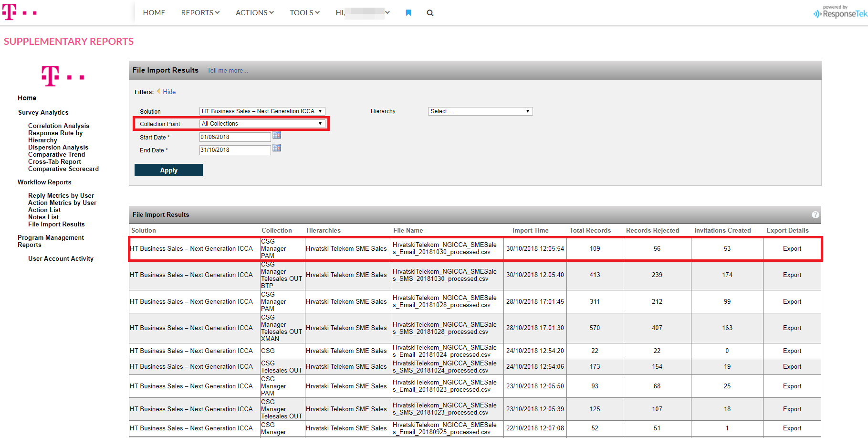This screenshot has height=438, width=868.
Task: Open the Tools menu
Action: click(304, 13)
